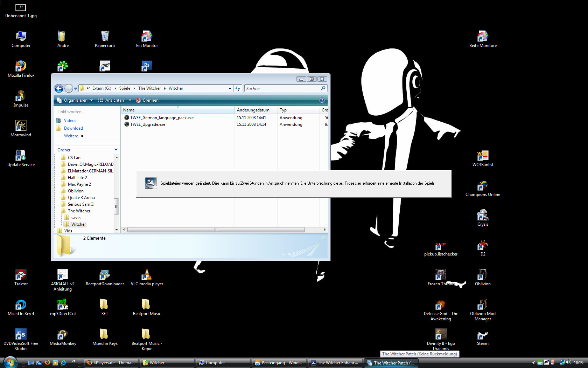The image size is (588, 368).
Task: Open the Mixed In Key 4 shortcut
Action: (x=21, y=307)
